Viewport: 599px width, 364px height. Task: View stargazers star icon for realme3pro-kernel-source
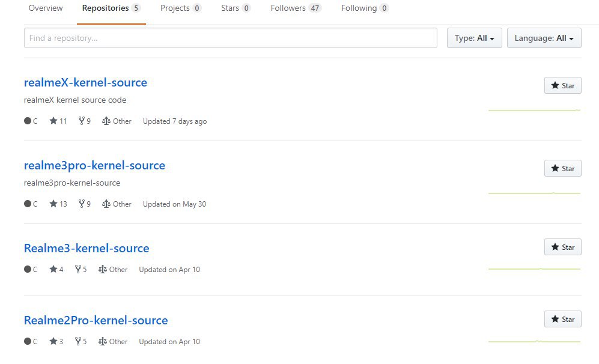[x=53, y=204]
